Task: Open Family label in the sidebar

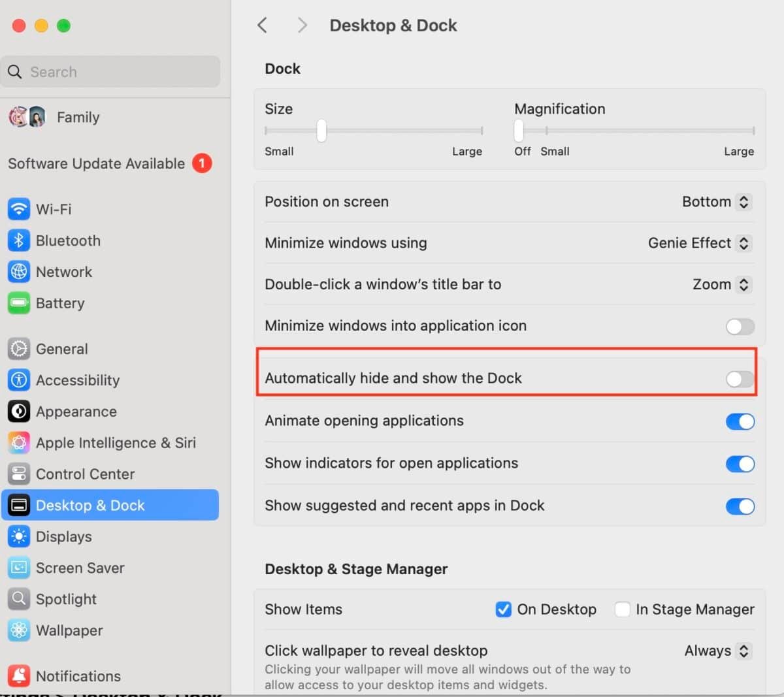Action: (x=78, y=117)
